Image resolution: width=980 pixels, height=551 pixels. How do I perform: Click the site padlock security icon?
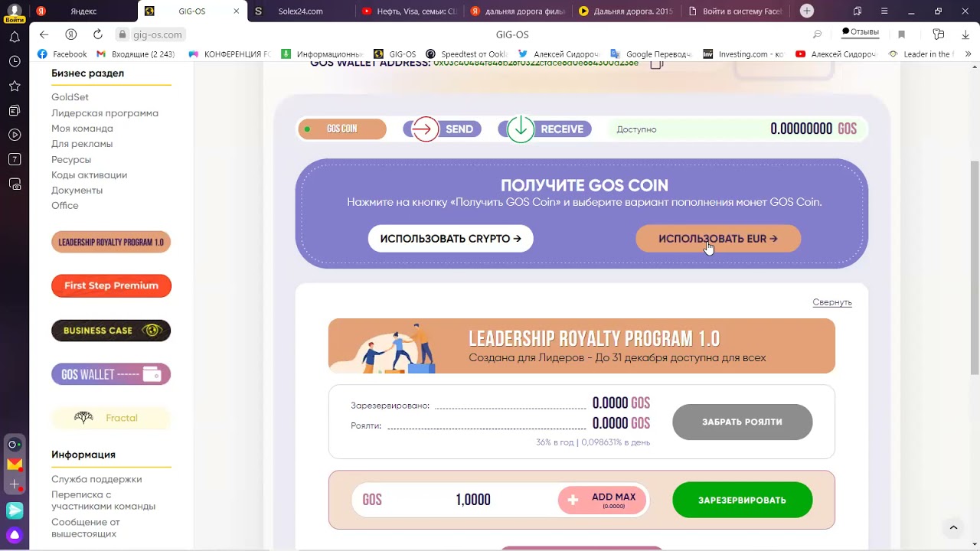click(122, 34)
